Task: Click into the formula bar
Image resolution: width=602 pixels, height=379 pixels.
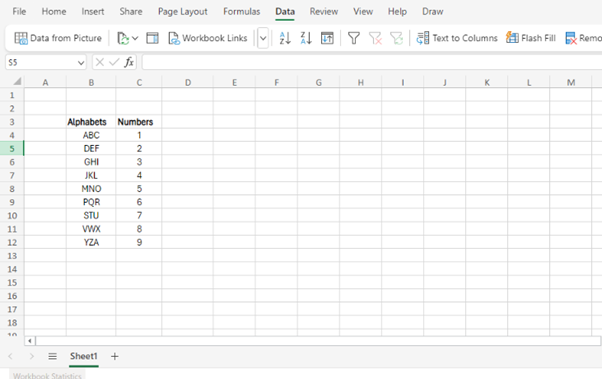Action: (372, 62)
